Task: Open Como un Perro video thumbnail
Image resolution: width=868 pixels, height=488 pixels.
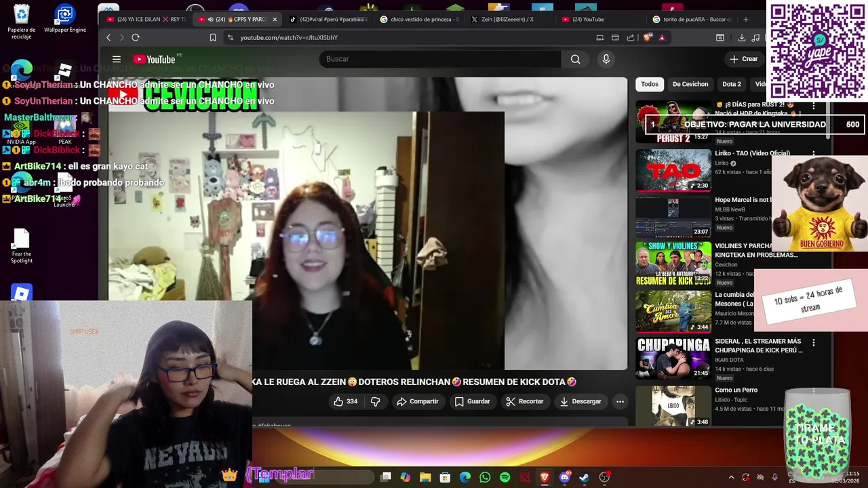Action: pos(673,406)
